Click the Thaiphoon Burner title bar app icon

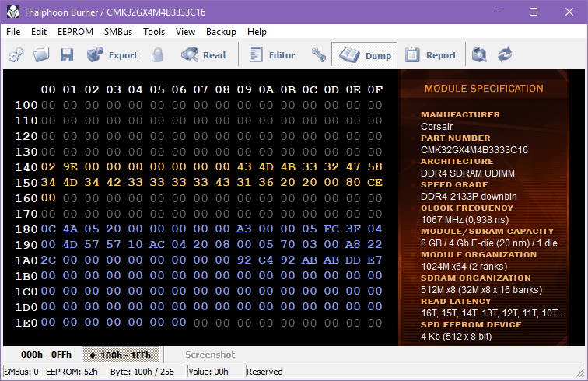tap(13, 12)
